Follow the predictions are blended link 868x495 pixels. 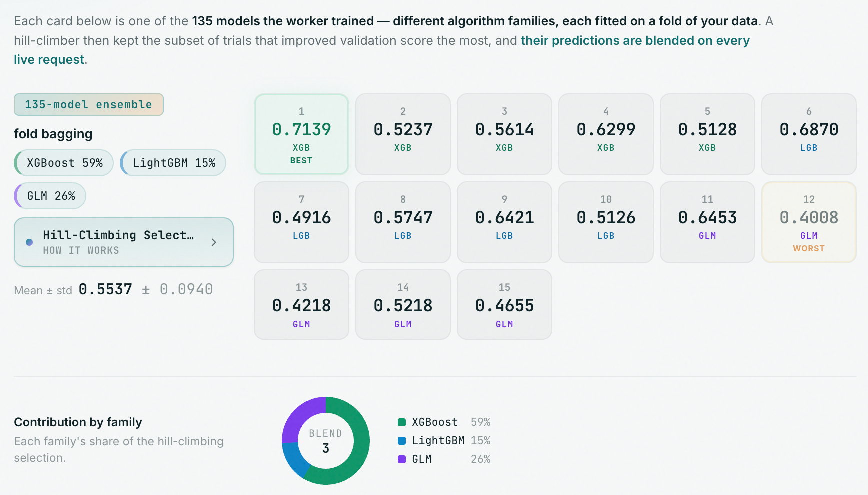coord(382,50)
